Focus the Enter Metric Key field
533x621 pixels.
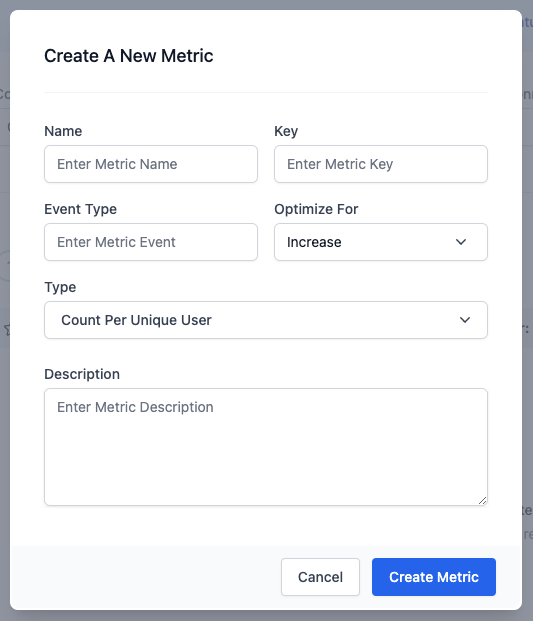pyautogui.click(x=381, y=164)
